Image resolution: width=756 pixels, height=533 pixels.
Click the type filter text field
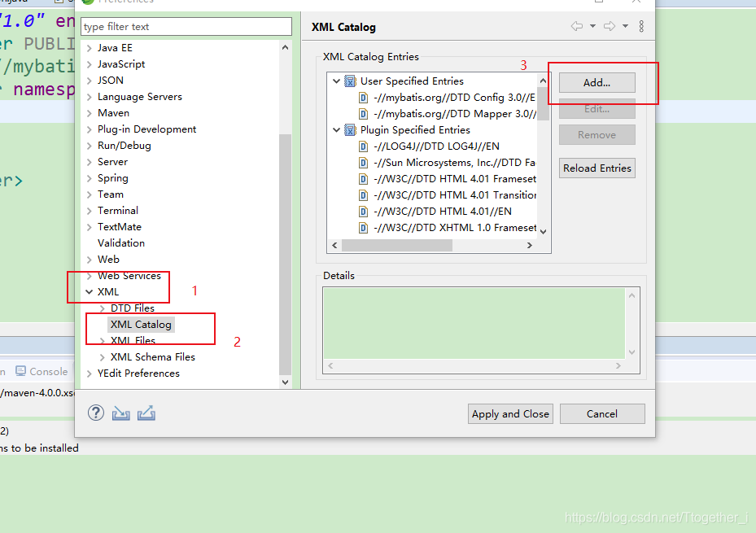point(186,27)
